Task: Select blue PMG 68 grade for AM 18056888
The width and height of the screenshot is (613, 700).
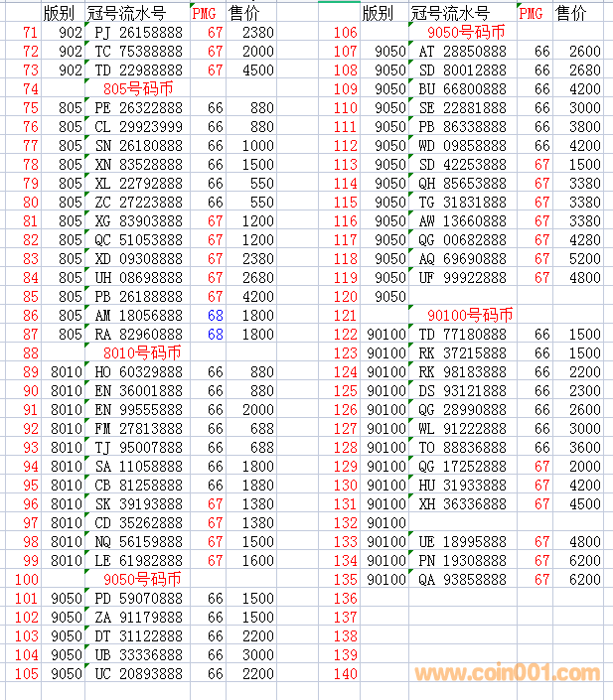Action: pos(216,315)
